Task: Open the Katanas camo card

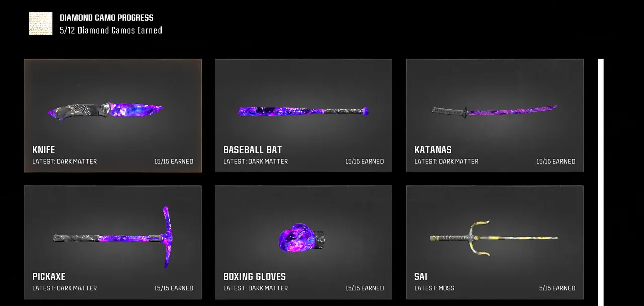Action: pos(495,116)
